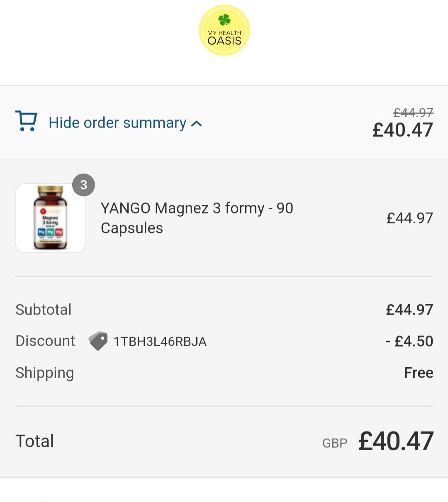Click the Free shipping value
Screen dimensions: 448x502
coord(418,373)
